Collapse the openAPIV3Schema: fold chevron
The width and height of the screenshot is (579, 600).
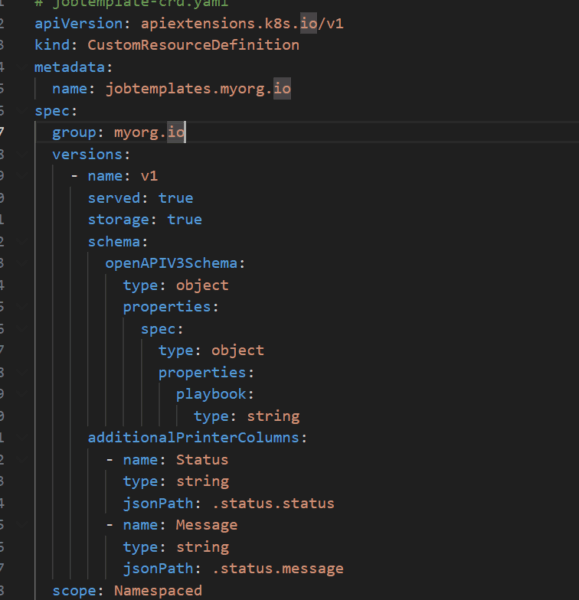coord(21,263)
